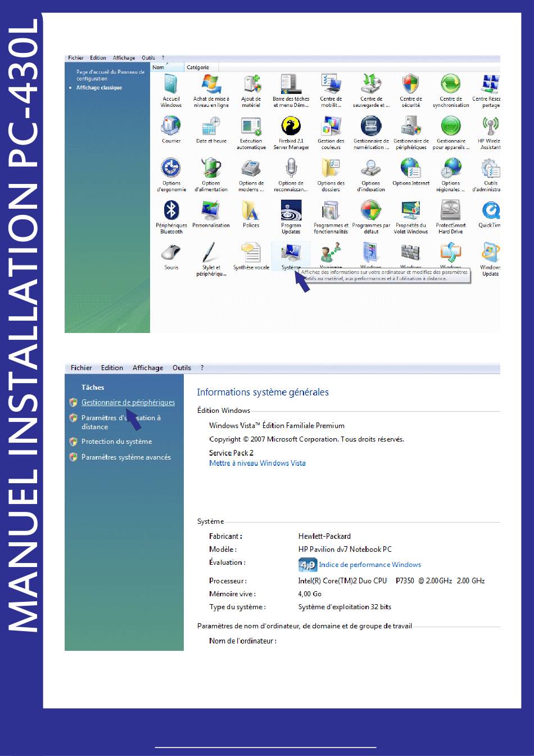
Task: Open Propriétés du Volet Windows icon
Action: [411, 211]
